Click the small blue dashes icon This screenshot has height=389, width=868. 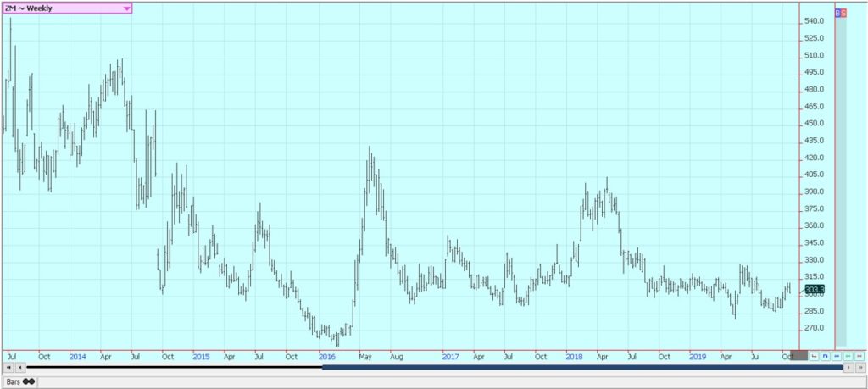click(x=837, y=356)
